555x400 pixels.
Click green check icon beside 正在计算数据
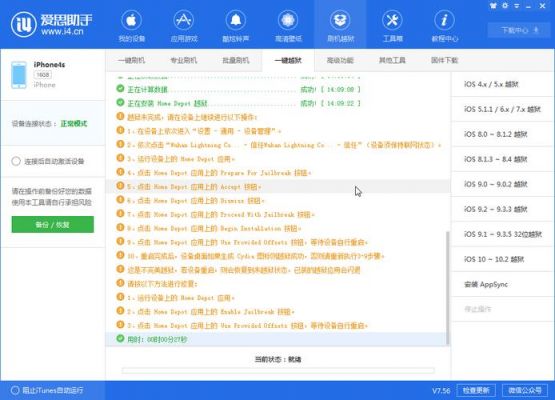(120, 88)
